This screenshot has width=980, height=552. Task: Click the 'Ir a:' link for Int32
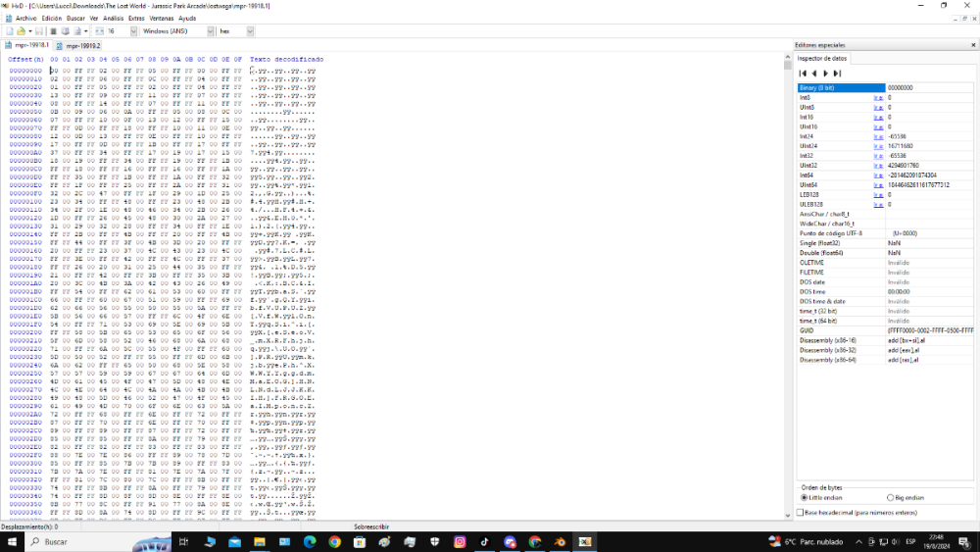tap(878, 156)
